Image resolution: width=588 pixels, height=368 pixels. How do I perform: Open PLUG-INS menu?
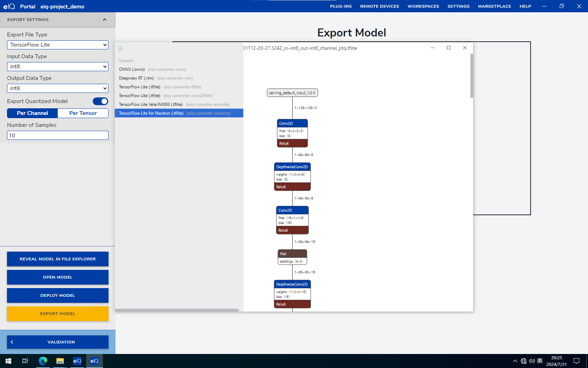click(x=341, y=6)
